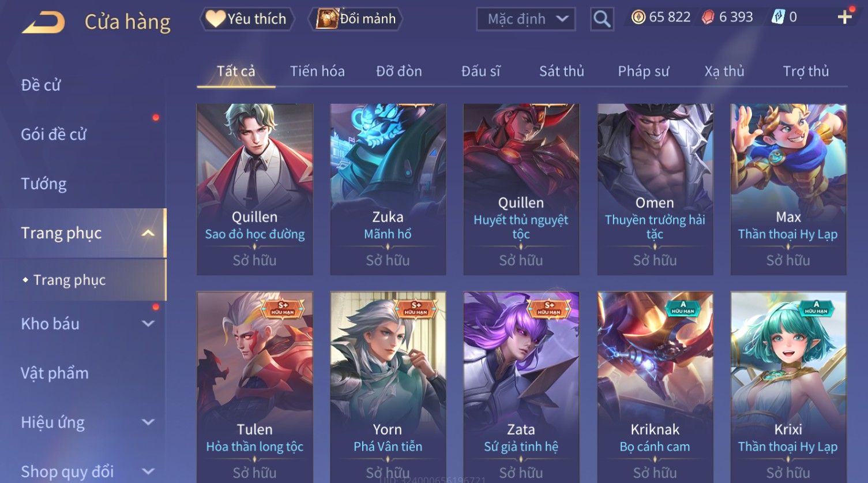
Task: Click the back arrow icon
Action: click(43, 23)
